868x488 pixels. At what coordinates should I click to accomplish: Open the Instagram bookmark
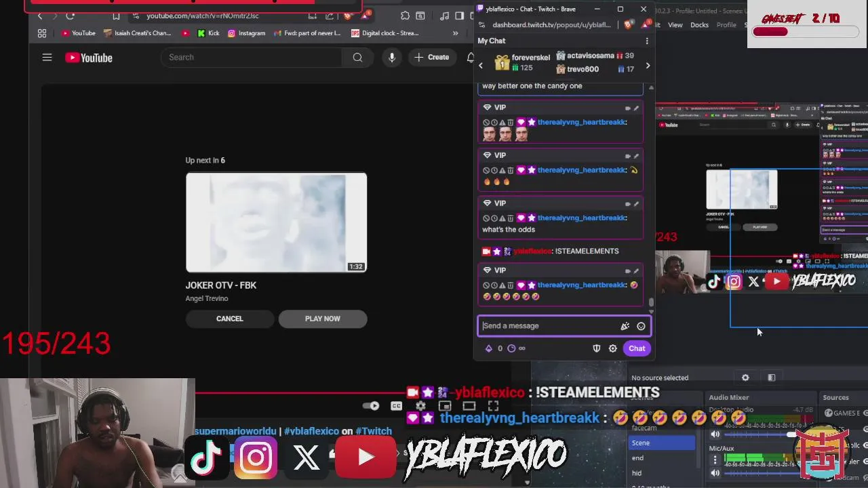coord(246,33)
